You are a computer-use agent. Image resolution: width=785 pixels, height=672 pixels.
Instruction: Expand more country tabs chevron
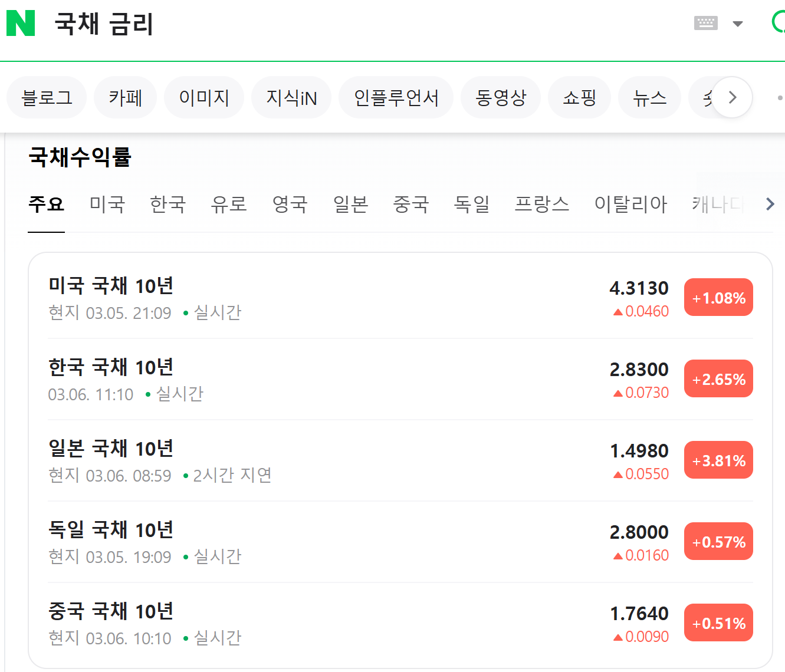pyautogui.click(x=770, y=204)
